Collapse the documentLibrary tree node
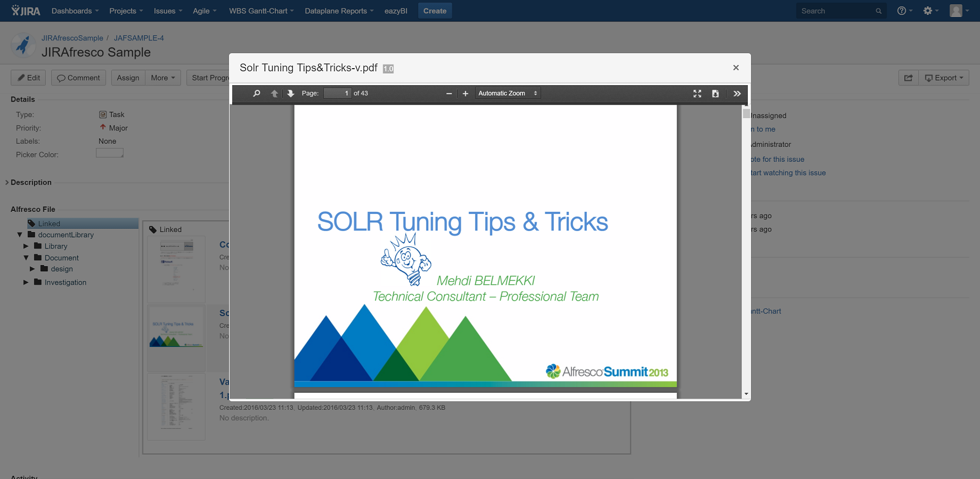This screenshot has height=479, width=980. pyautogui.click(x=20, y=235)
